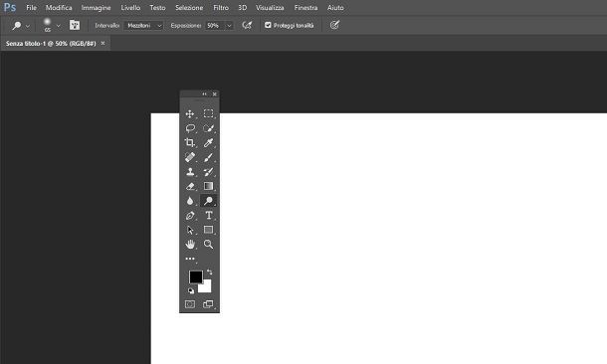Select the Move tool
This screenshot has width=607, height=364.
(x=190, y=113)
